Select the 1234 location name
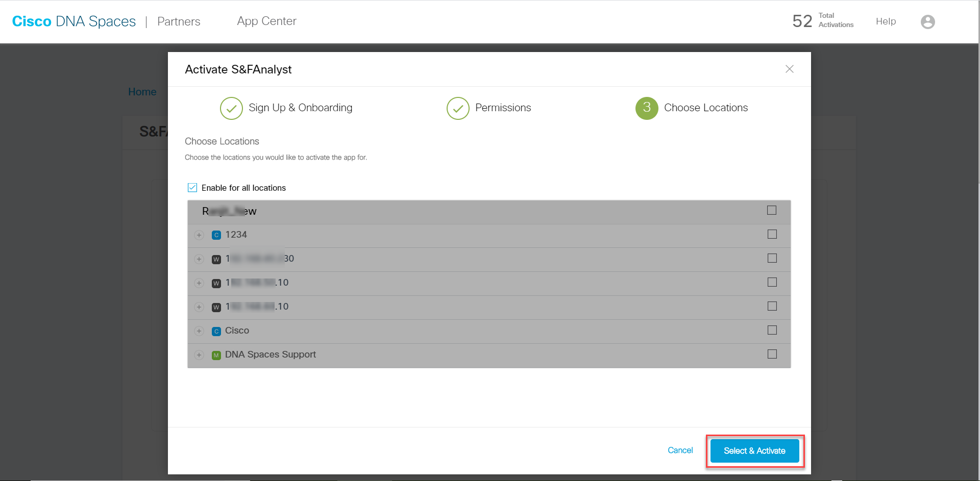980x481 pixels. [236, 235]
